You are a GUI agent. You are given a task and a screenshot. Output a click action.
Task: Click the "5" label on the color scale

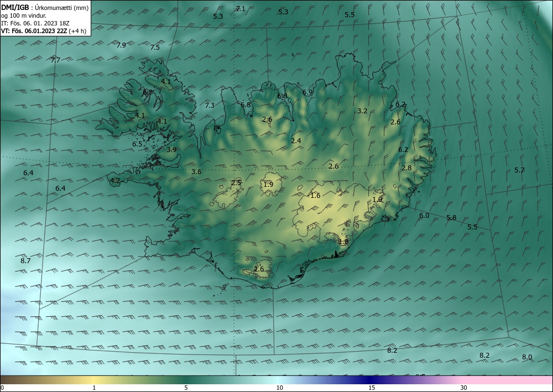click(x=186, y=388)
